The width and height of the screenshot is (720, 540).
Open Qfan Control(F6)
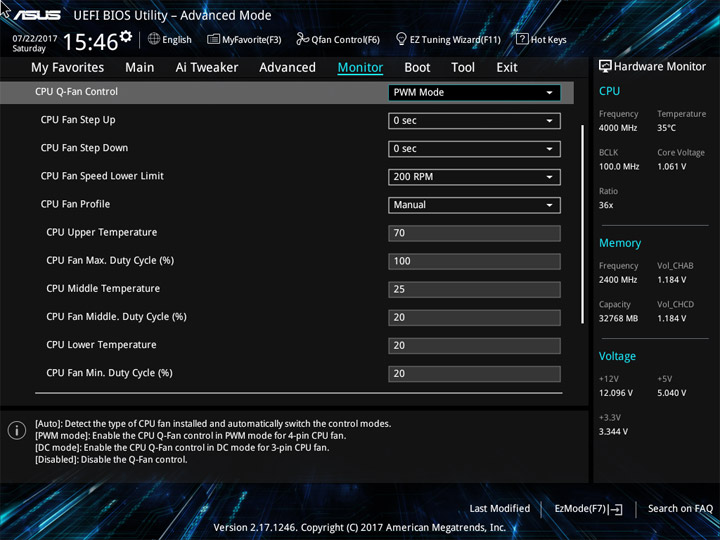(338, 39)
